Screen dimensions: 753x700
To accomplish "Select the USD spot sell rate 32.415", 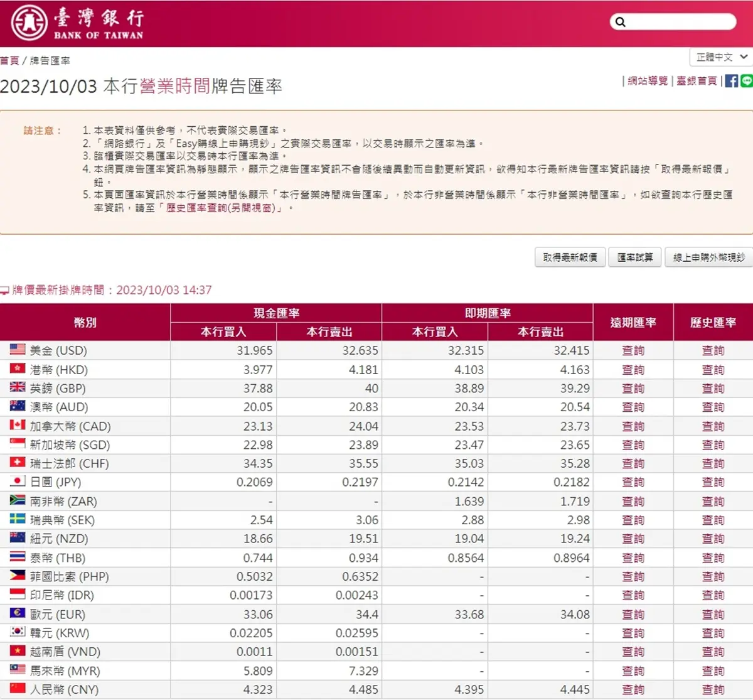I will point(572,351).
